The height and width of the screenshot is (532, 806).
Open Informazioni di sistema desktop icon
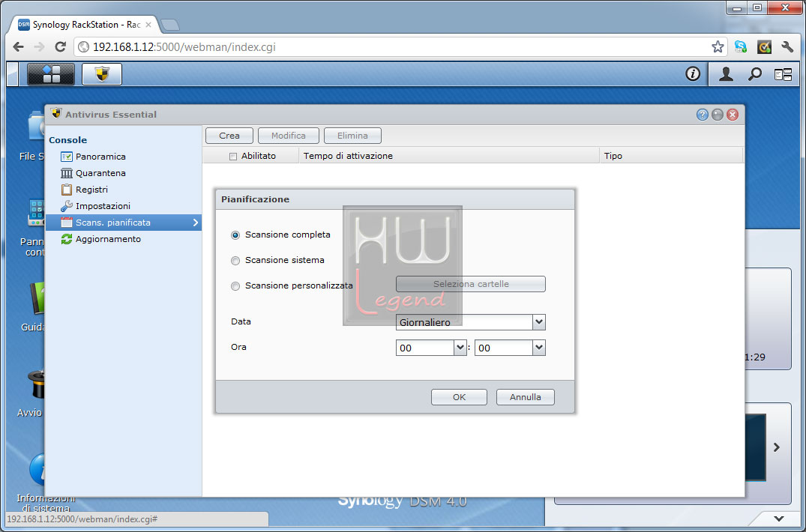click(x=38, y=469)
